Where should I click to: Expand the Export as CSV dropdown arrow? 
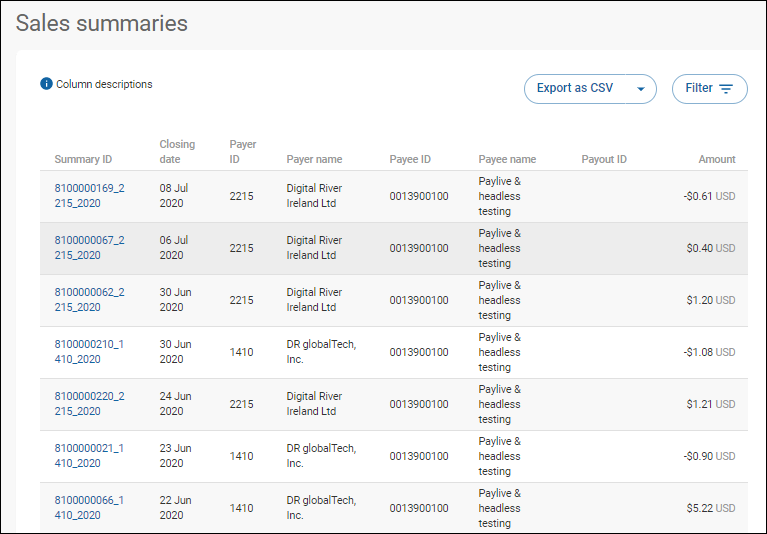pyautogui.click(x=641, y=89)
